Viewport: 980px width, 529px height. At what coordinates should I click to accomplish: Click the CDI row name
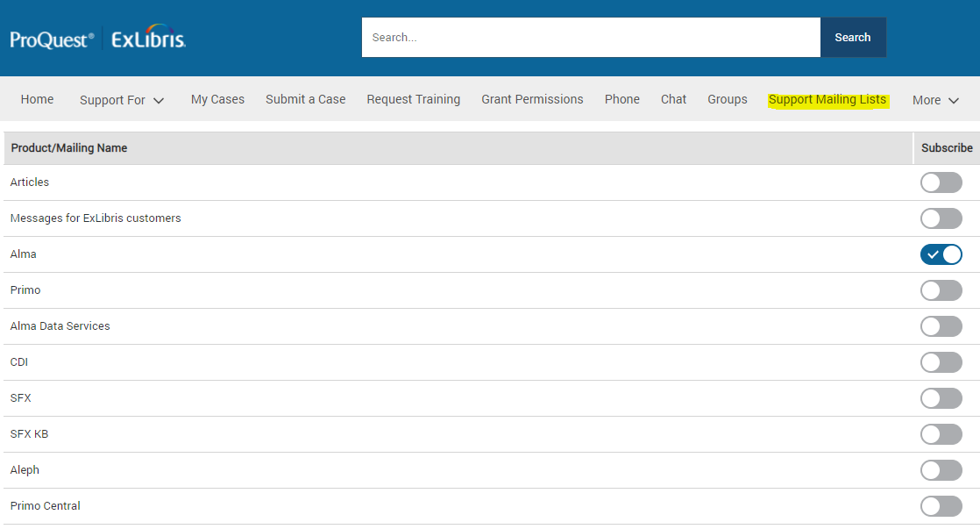pyautogui.click(x=18, y=362)
